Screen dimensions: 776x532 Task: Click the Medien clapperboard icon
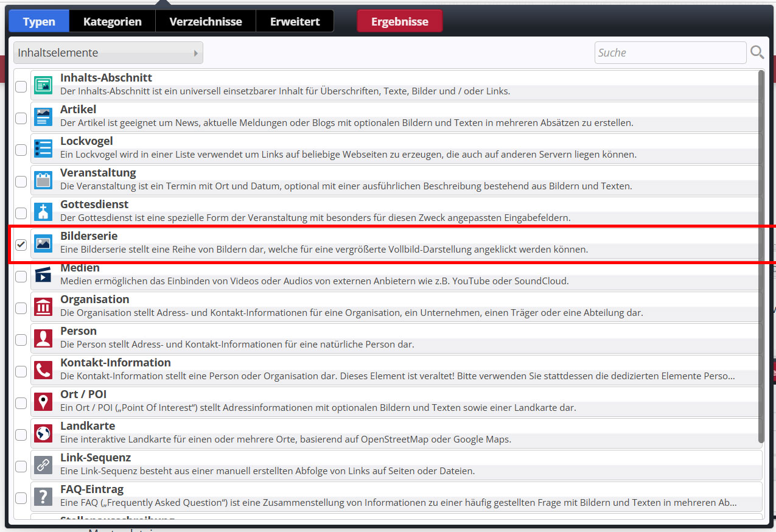tap(43, 275)
